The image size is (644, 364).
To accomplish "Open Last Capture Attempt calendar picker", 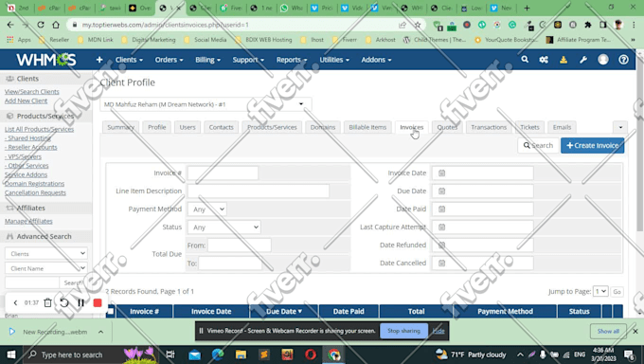I will (x=441, y=227).
